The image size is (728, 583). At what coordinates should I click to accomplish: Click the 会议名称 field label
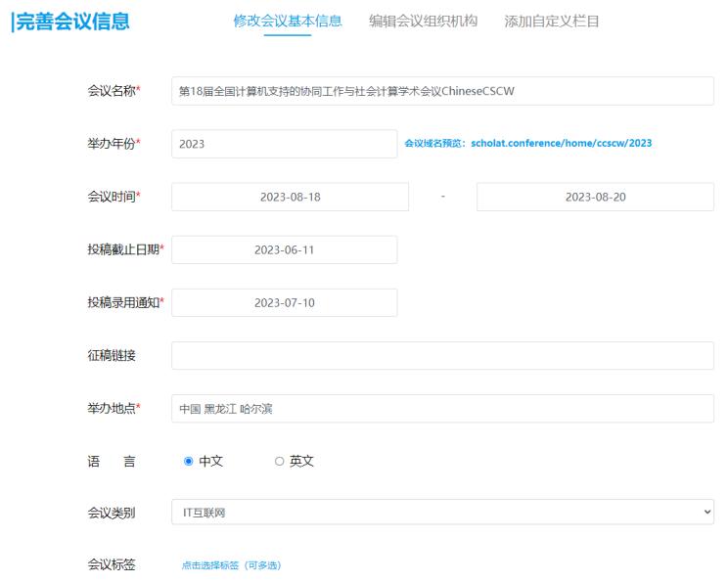pyautogui.click(x=113, y=91)
